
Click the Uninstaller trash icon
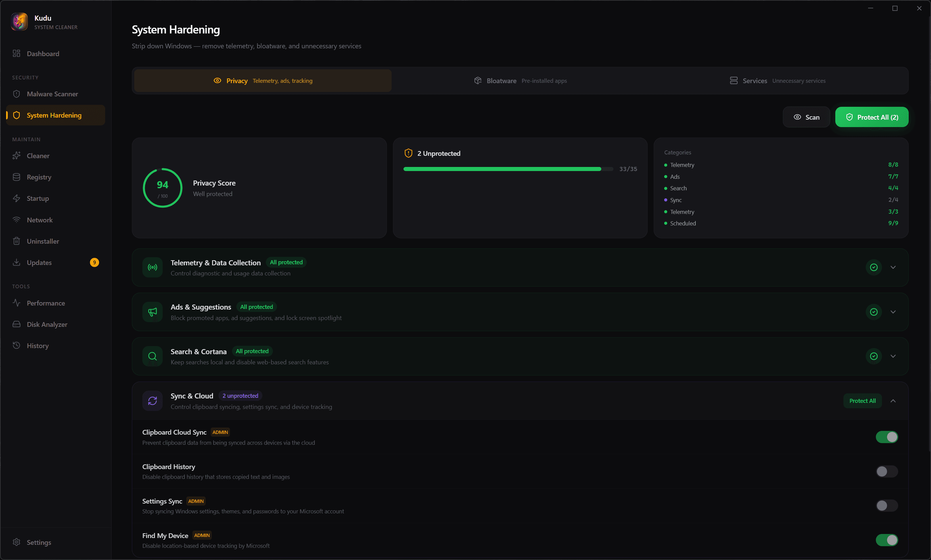[x=17, y=241]
